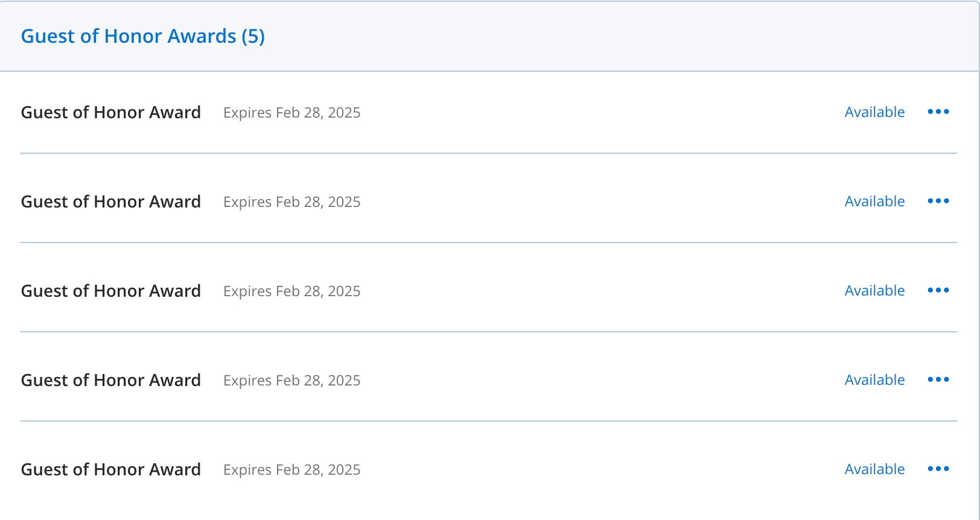Screen dimensions: 980x520
Task: Click the first award's Expires Feb 28, 2025 text
Action: coord(292,113)
